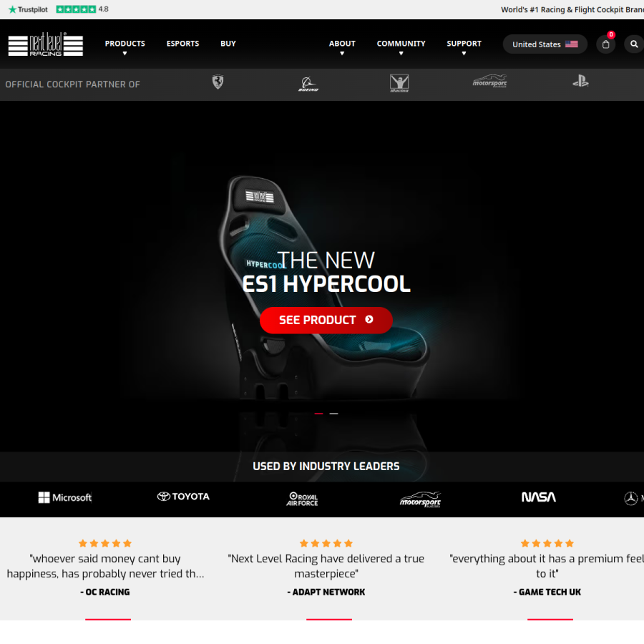The image size is (644, 644).
Task: Click the Official Cockpit Partner Of label
Action: [73, 84]
